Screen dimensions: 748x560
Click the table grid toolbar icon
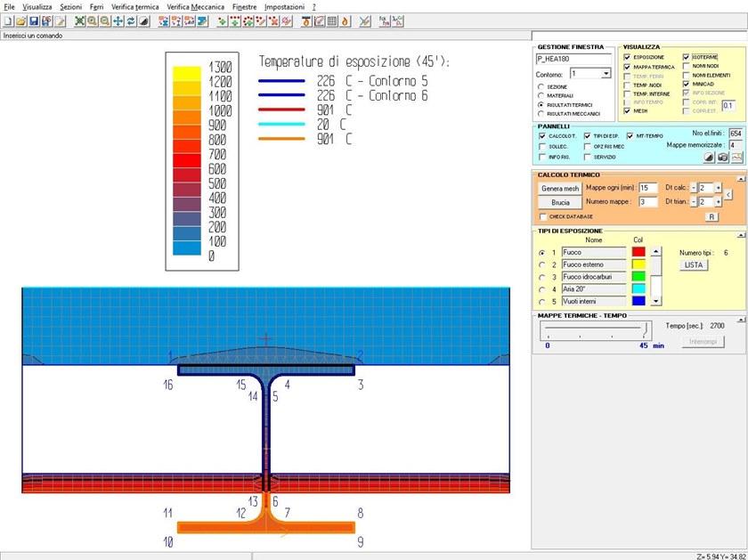coord(332,20)
